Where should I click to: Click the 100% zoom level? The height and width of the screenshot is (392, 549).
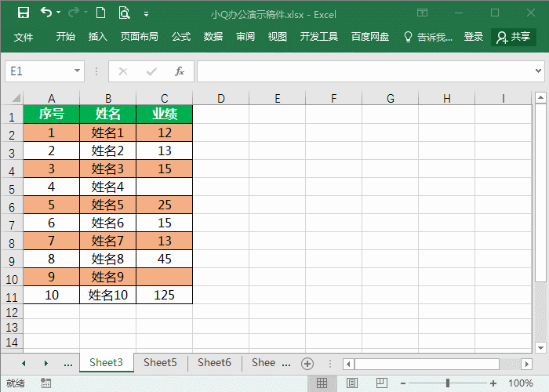coord(520,383)
